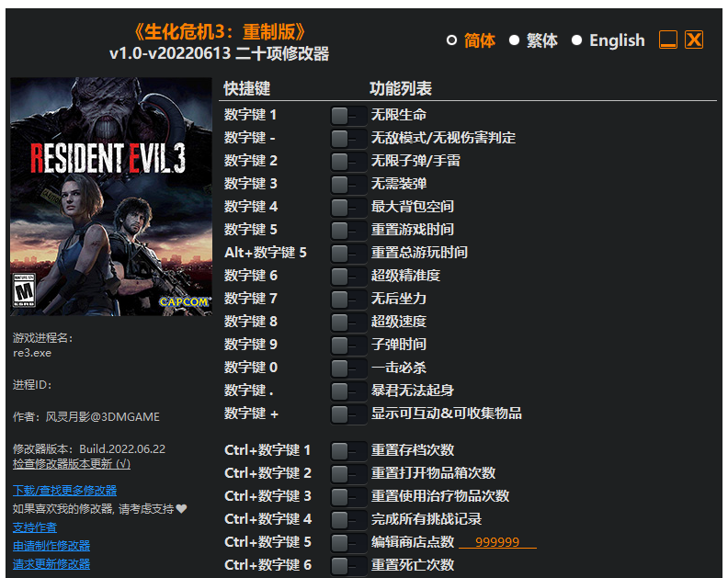Toggle 无需装弹 option
The width and height of the screenshot is (728, 578).
(x=348, y=185)
